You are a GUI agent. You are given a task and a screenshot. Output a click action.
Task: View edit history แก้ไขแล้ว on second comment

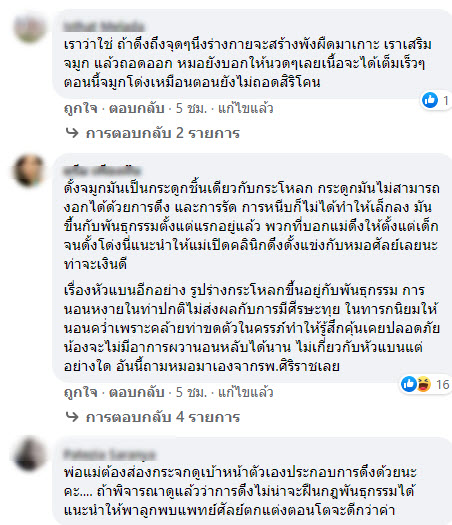tap(246, 392)
